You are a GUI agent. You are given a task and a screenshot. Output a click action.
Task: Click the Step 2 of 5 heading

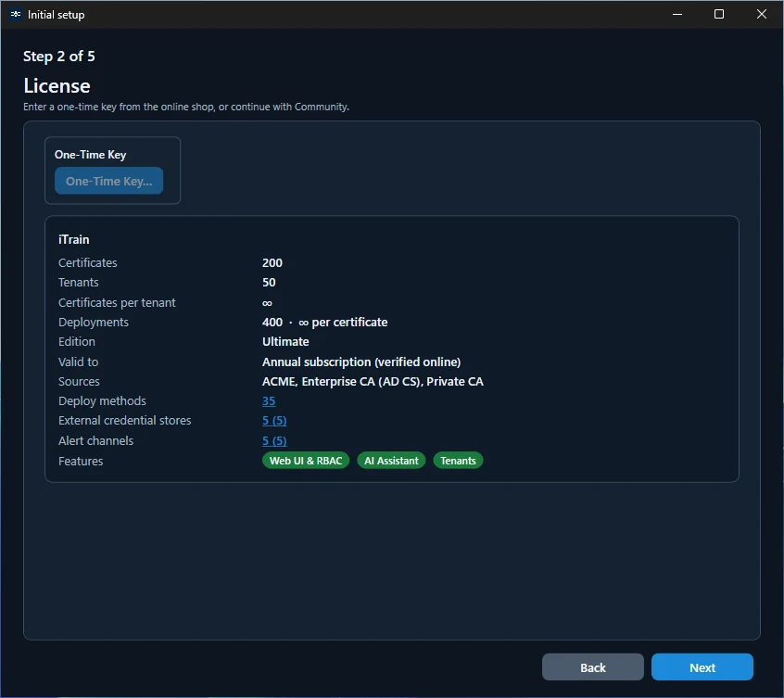(59, 56)
